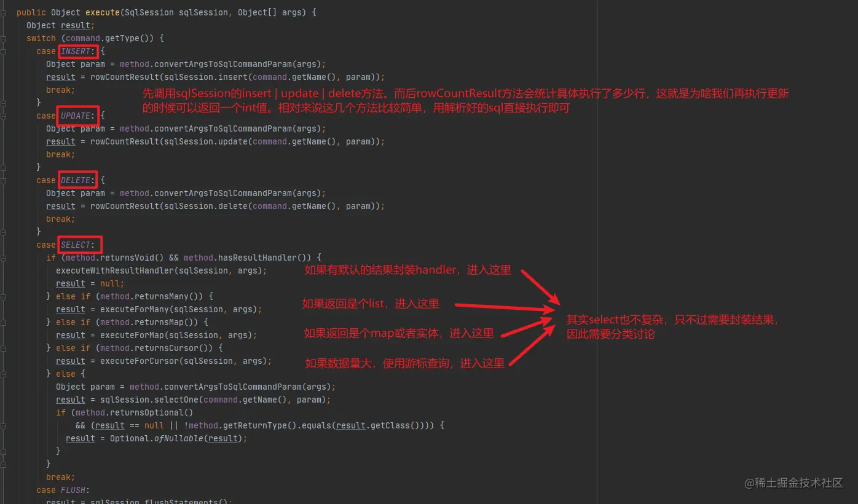Click rowCountResult on the delete line

pos(125,206)
